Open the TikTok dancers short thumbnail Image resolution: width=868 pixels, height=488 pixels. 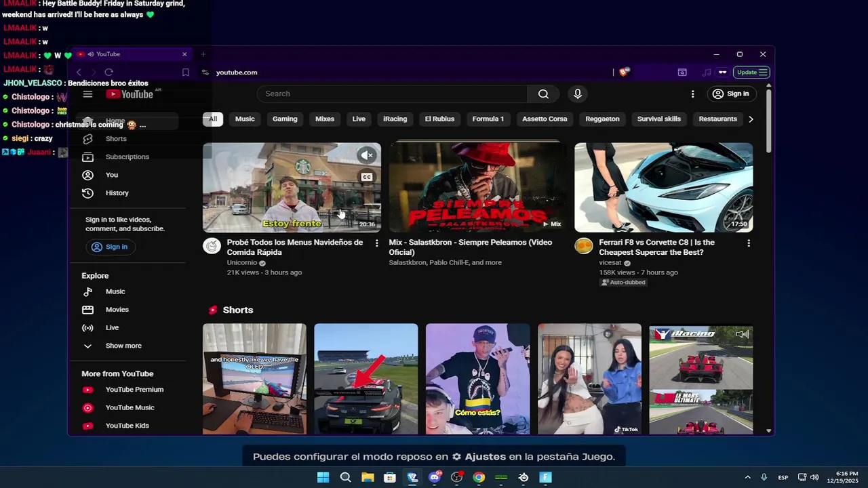[589, 379]
